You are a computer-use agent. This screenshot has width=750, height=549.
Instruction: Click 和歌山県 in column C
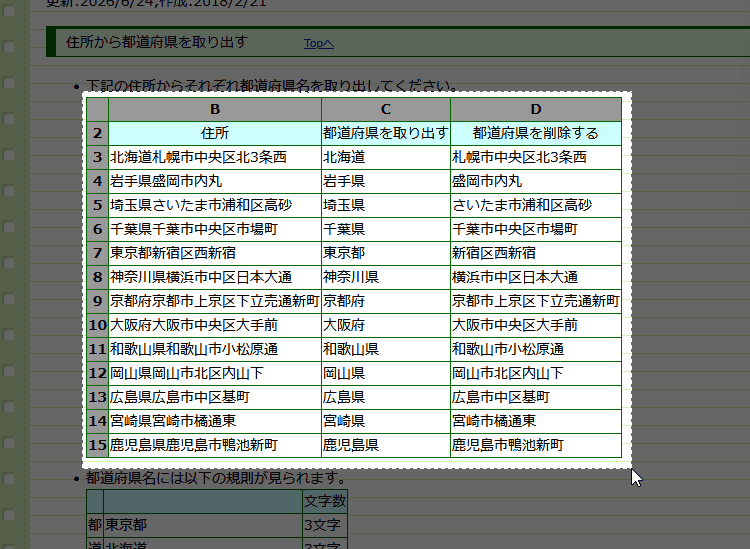click(x=386, y=349)
